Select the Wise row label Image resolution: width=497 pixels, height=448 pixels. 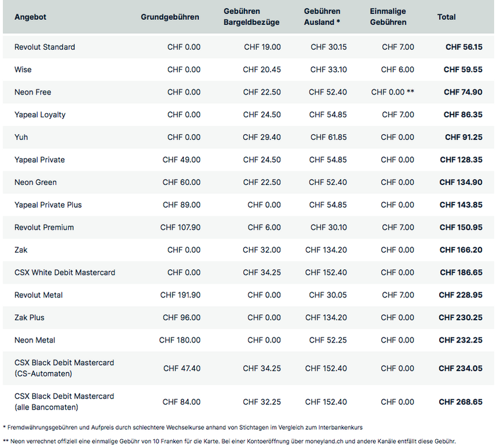click(23, 69)
